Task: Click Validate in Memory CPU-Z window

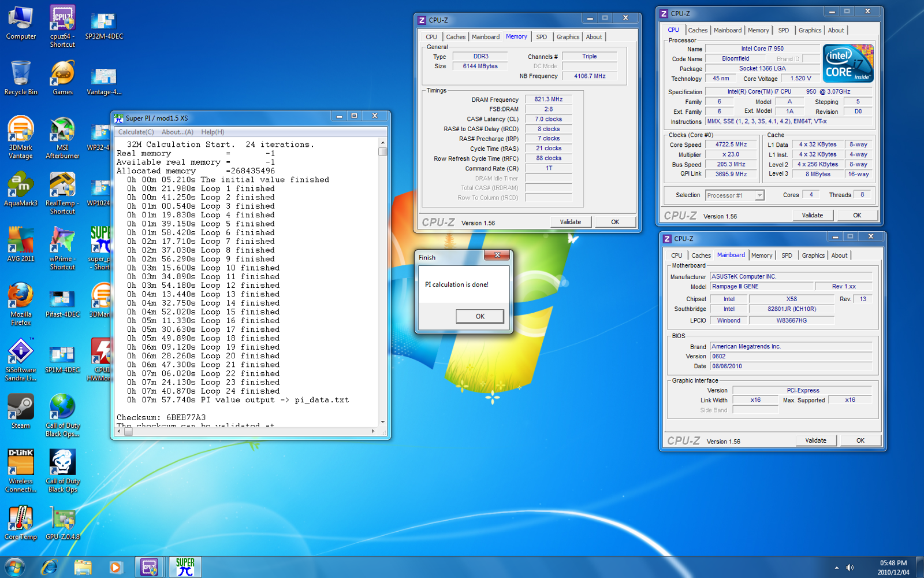Action: [571, 222]
